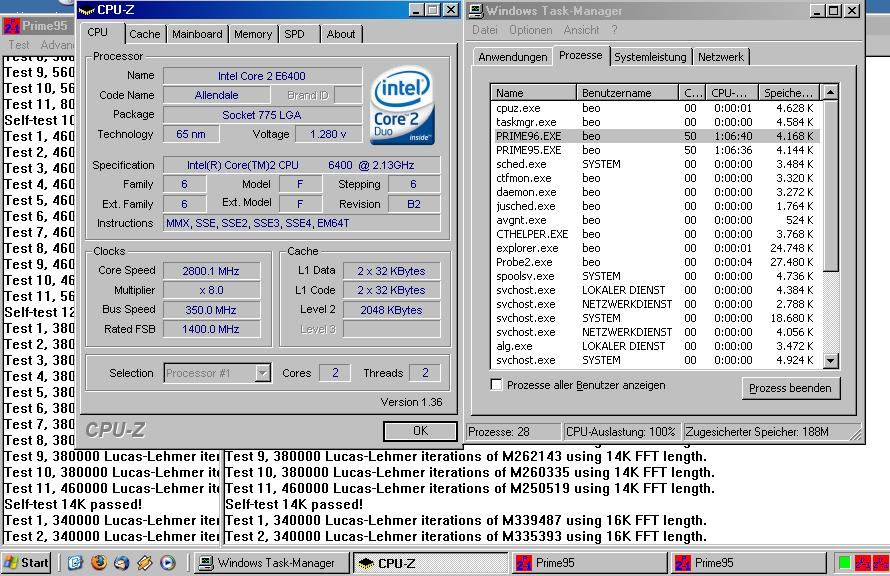
Task: Select the svchost.exe row using 18.680 K
Action: coord(656,318)
